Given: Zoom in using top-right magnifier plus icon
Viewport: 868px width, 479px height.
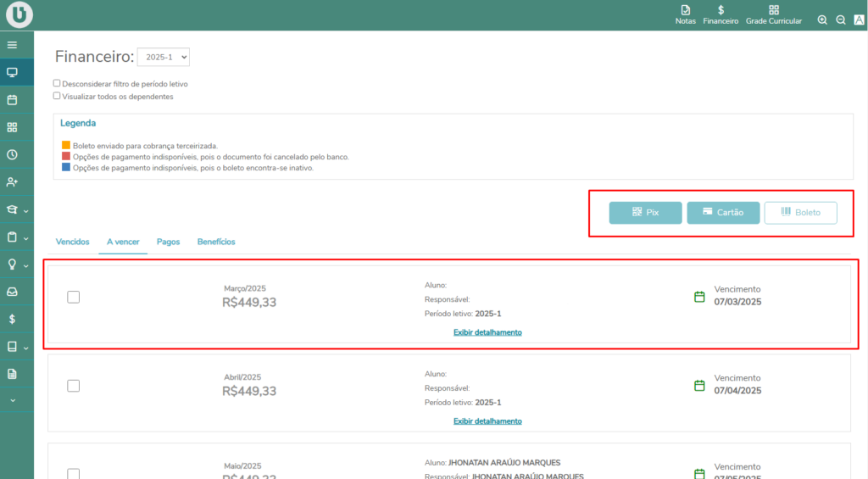Looking at the screenshot, I should point(822,20).
